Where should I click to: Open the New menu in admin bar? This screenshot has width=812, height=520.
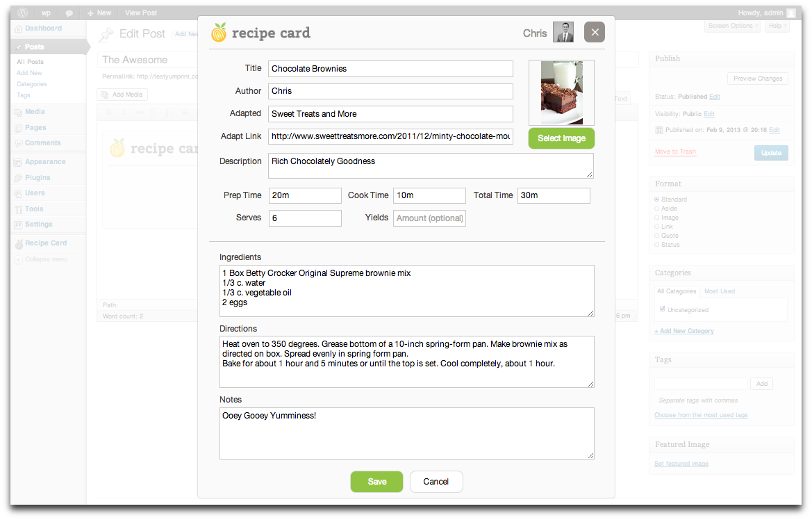click(99, 13)
